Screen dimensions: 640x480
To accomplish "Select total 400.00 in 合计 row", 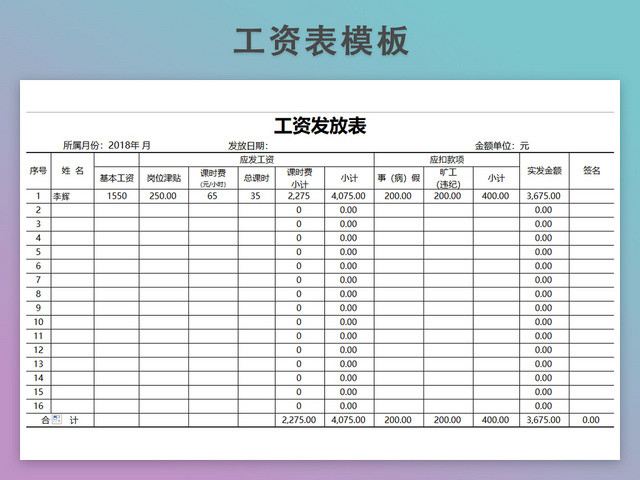I will pyautogui.click(x=496, y=420).
